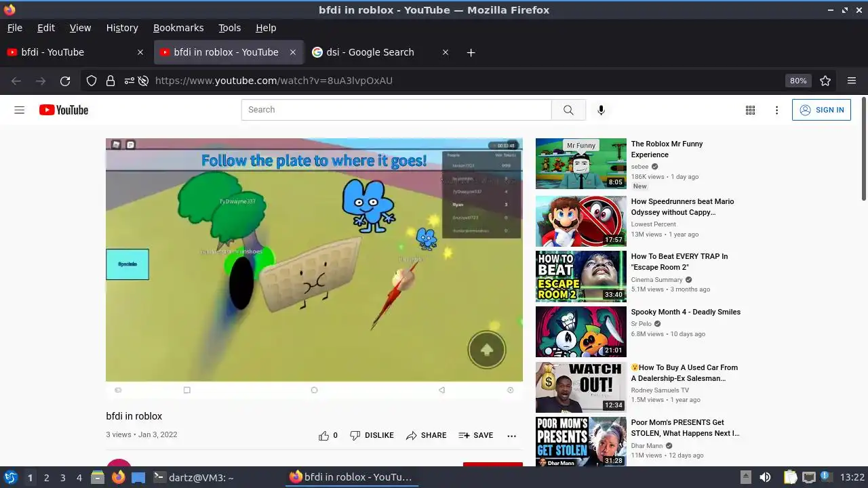Dislike the video with thumbs down

pyautogui.click(x=355, y=435)
